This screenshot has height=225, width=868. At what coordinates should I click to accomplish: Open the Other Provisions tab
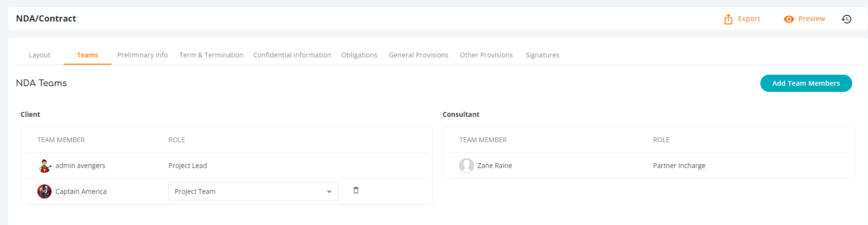pyautogui.click(x=486, y=55)
